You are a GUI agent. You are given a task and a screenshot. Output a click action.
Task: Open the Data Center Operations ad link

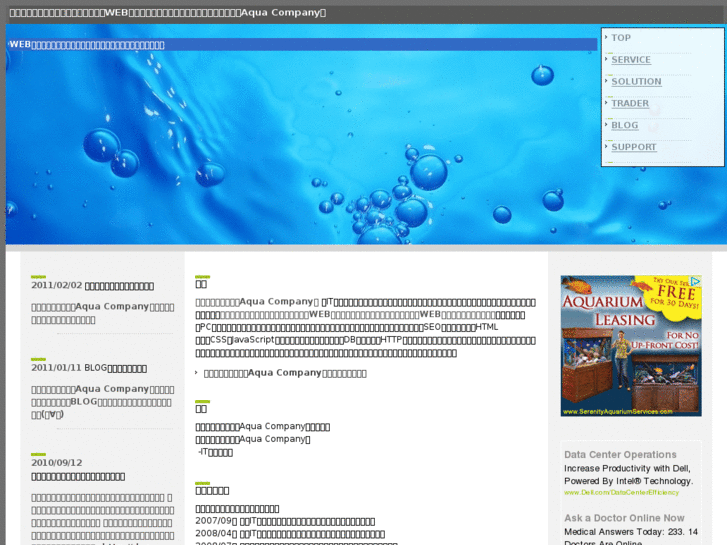click(x=620, y=455)
